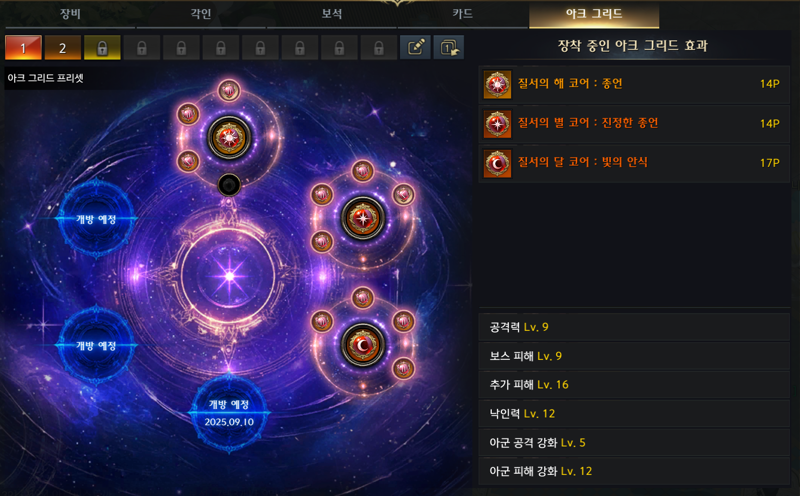Click the 질서의 별 코어 : 진정한 종언 row
The width and height of the screenshot is (800, 496).
pos(634,123)
